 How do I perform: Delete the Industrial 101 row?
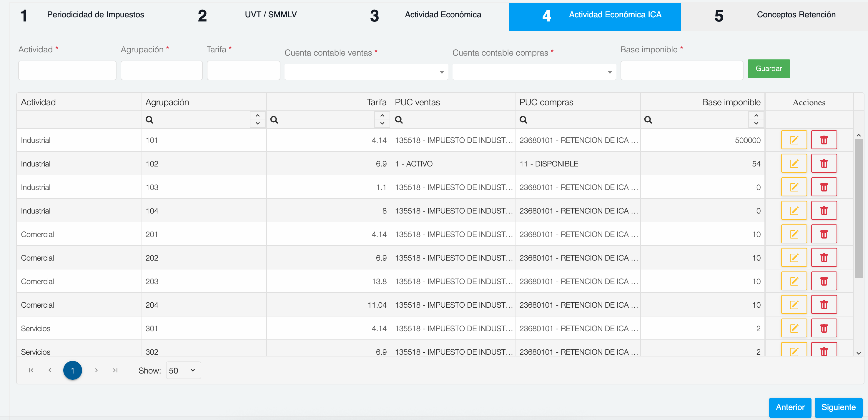point(824,140)
